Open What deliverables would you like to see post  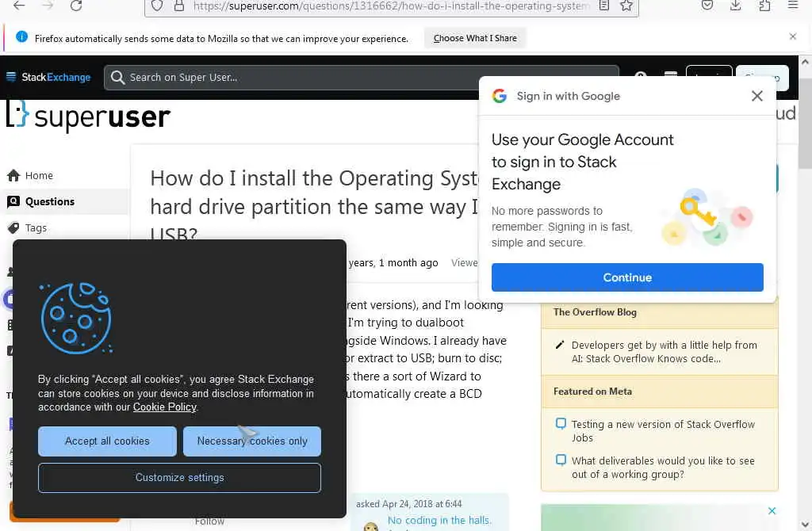point(663,468)
